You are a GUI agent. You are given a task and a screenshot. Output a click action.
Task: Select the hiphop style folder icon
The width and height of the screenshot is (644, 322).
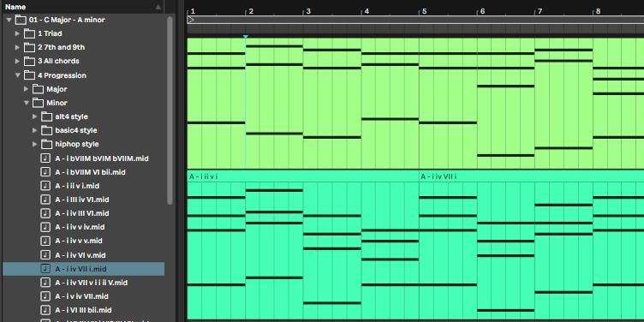pos(46,144)
